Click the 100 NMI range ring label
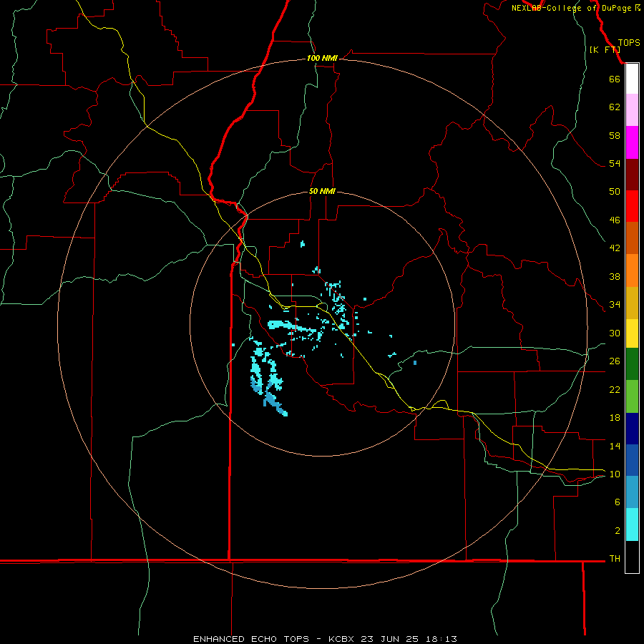This screenshot has height=644, width=644. coord(322,59)
